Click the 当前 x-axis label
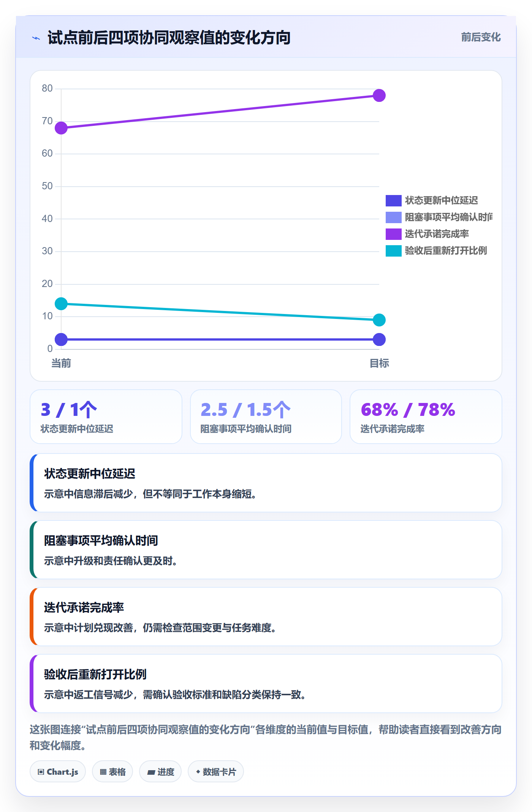This screenshot has width=532, height=812. click(x=61, y=363)
